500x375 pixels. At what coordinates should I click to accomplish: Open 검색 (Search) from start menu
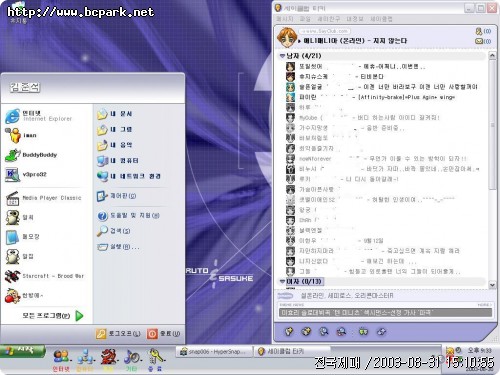point(114,231)
